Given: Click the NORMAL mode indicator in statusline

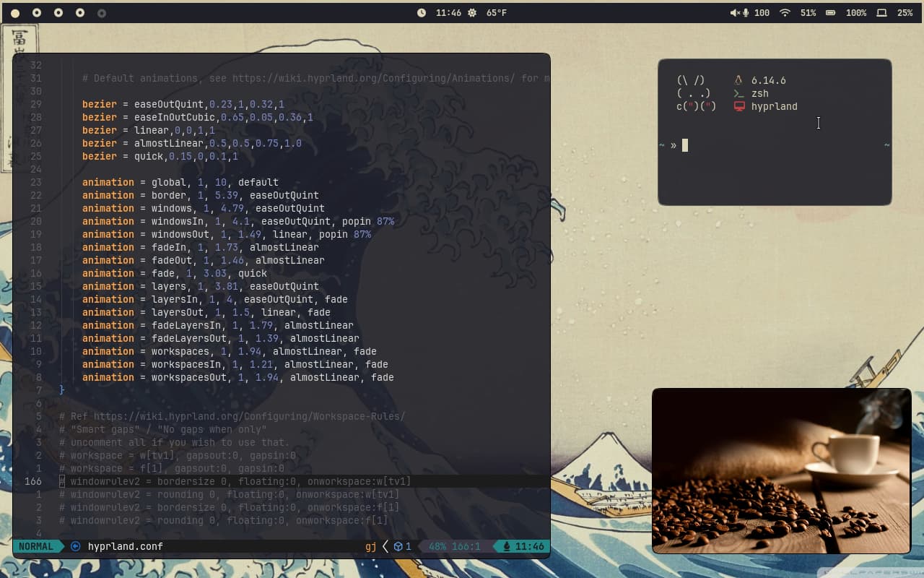Looking at the screenshot, I should pyautogui.click(x=36, y=546).
